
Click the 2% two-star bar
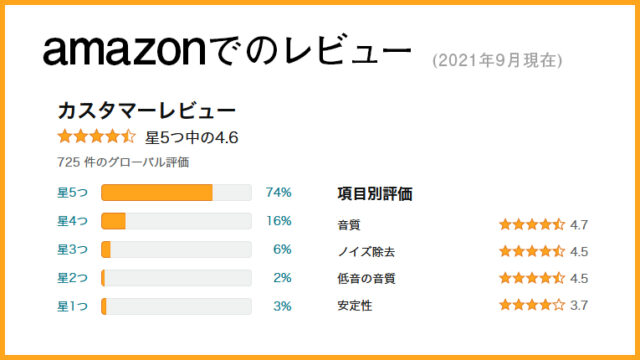pos(176,278)
